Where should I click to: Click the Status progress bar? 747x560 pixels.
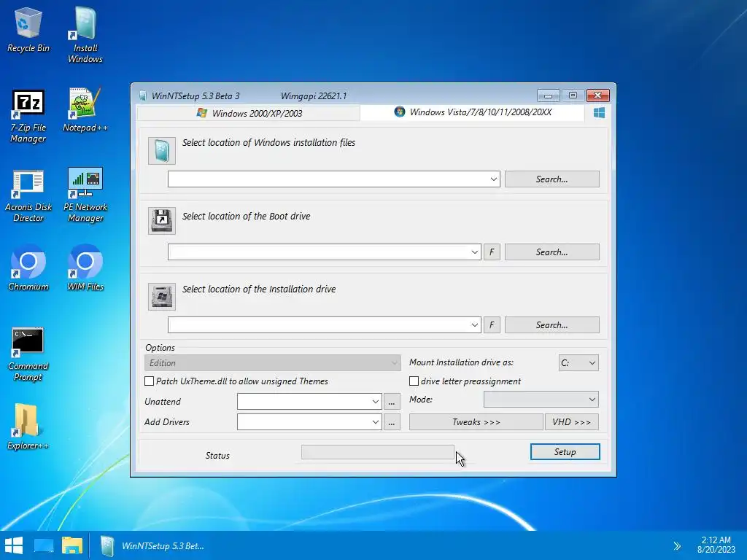(x=378, y=452)
